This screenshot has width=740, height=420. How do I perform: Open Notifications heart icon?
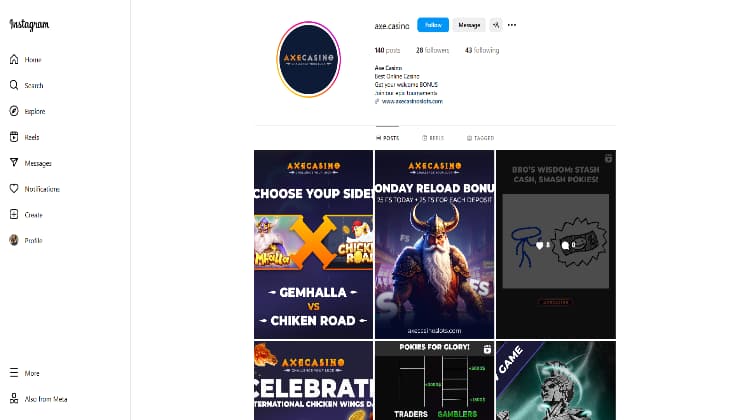(14, 189)
